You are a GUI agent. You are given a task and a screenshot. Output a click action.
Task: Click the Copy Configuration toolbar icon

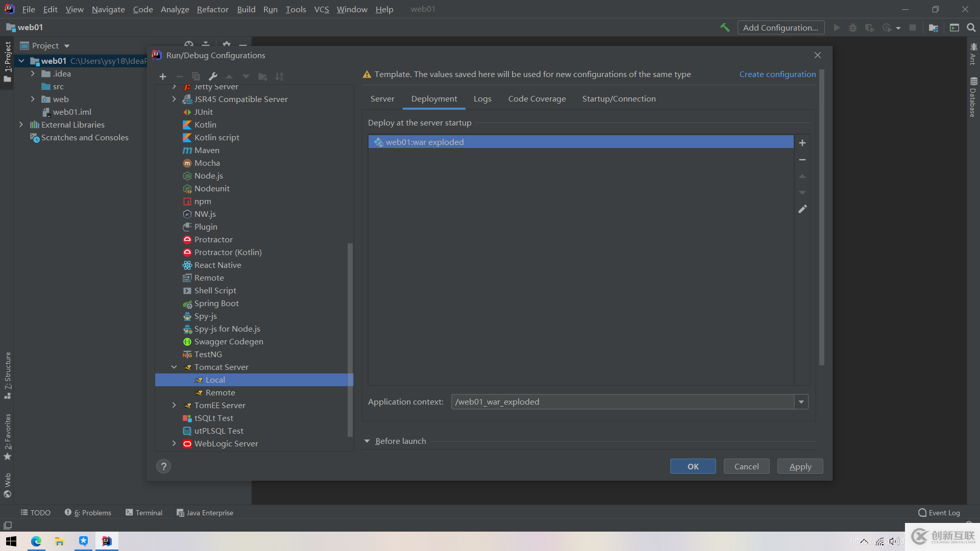pos(196,77)
